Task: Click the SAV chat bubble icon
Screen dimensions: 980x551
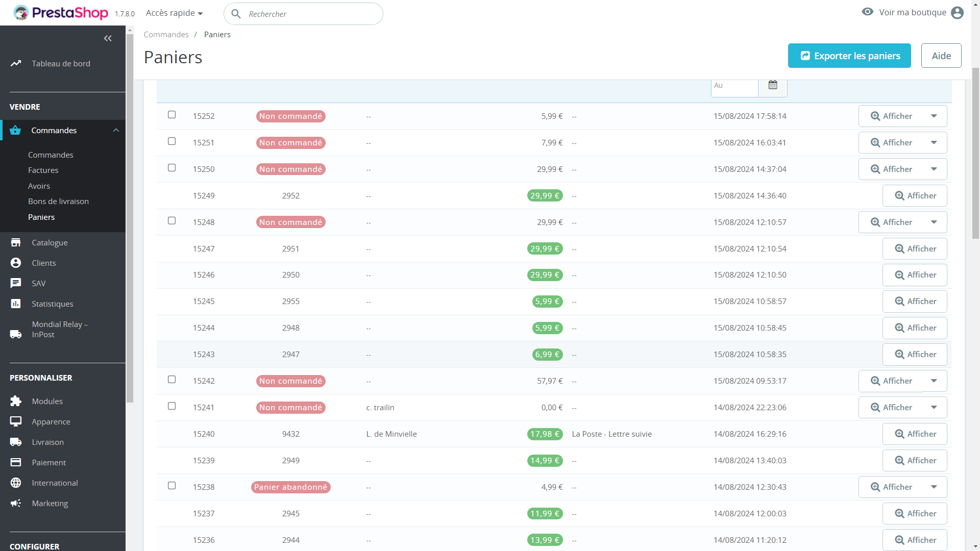Action: pos(16,284)
